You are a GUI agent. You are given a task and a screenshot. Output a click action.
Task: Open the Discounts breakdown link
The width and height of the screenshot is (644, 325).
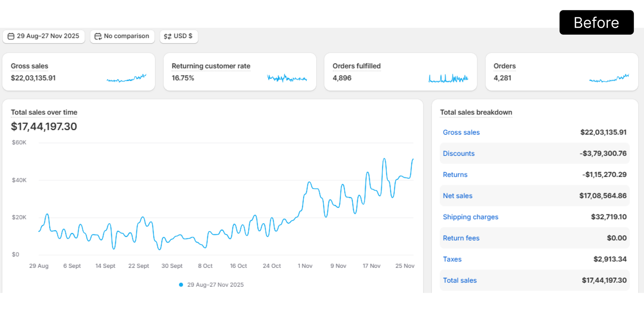(458, 154)
